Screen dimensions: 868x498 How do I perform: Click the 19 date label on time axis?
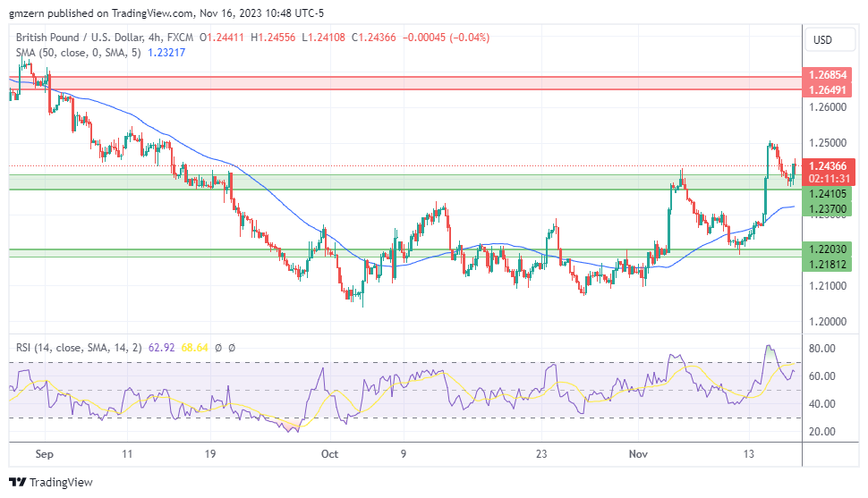[209, 454]
